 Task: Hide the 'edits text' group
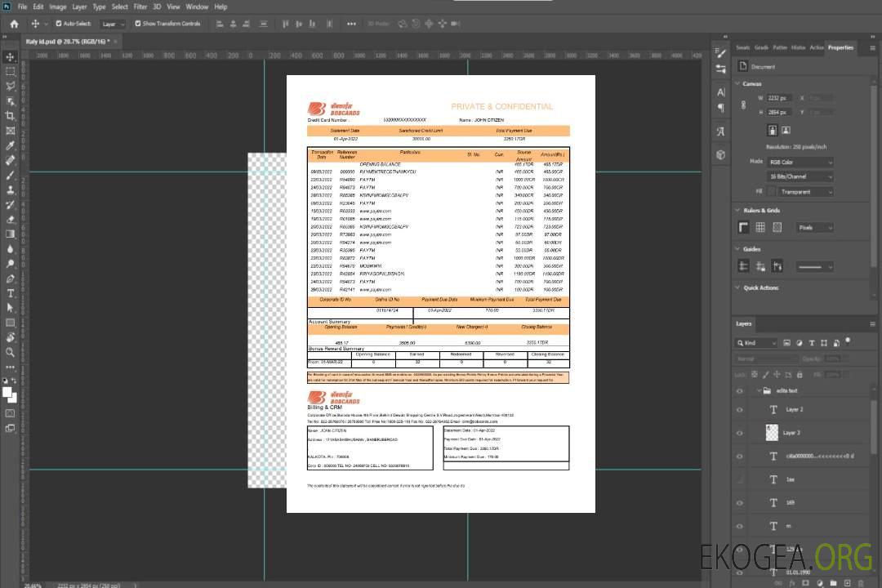740,391
